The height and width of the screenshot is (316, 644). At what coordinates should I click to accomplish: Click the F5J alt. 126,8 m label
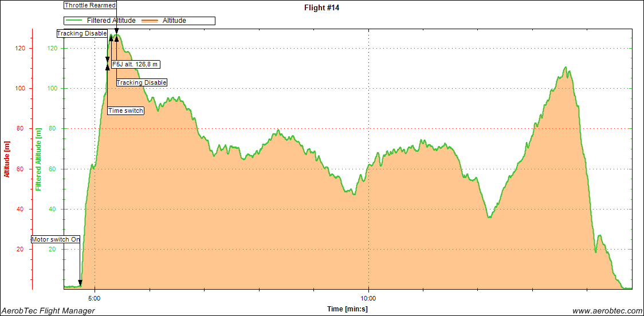(x=136, y=65)
